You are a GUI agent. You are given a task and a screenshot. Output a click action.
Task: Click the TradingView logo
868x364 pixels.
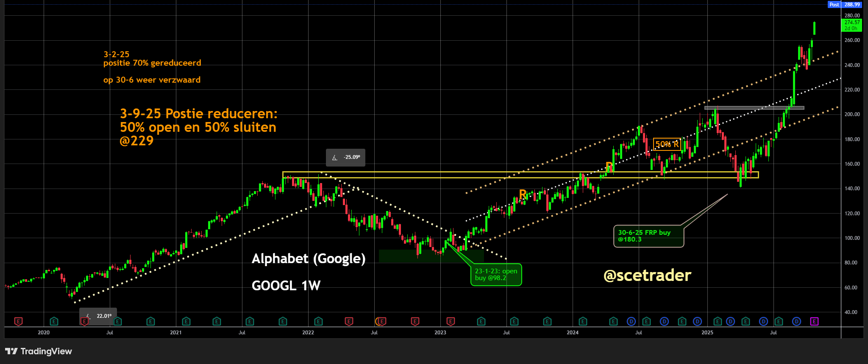tap(39, 351)
